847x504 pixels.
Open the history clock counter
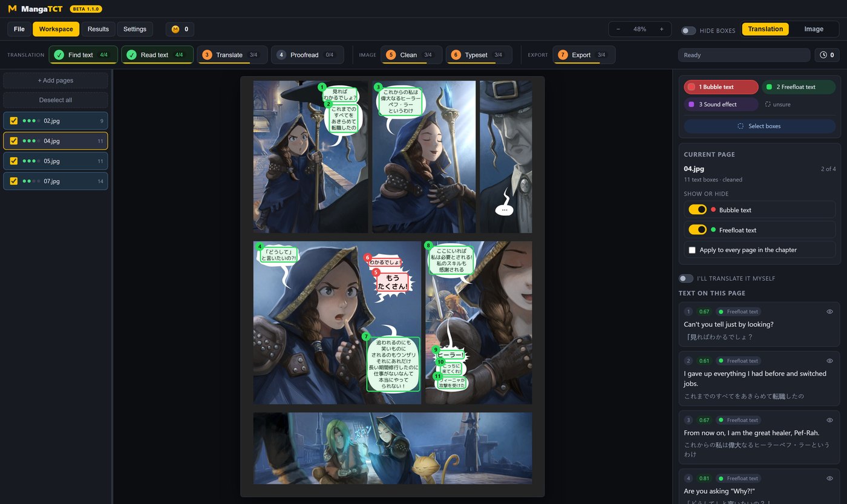827,55
